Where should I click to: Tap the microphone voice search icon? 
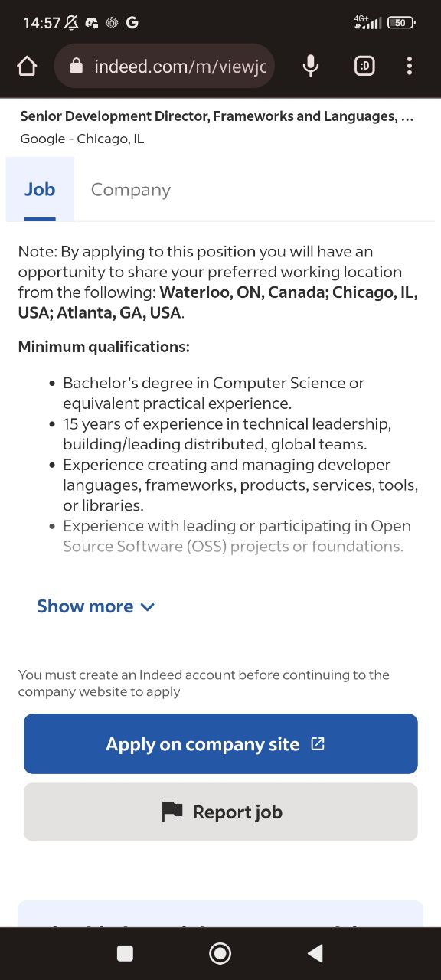pyautogui.click(x=310, y=67)
